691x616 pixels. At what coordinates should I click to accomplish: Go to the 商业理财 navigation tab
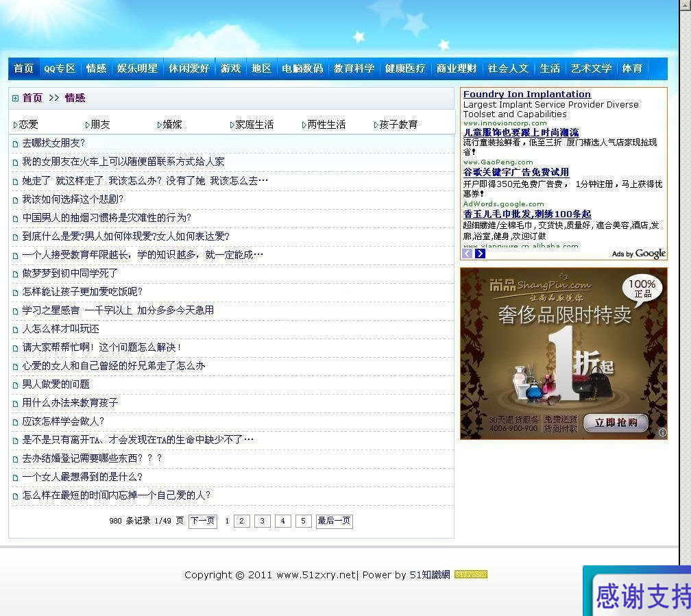(x=457, y=69)
